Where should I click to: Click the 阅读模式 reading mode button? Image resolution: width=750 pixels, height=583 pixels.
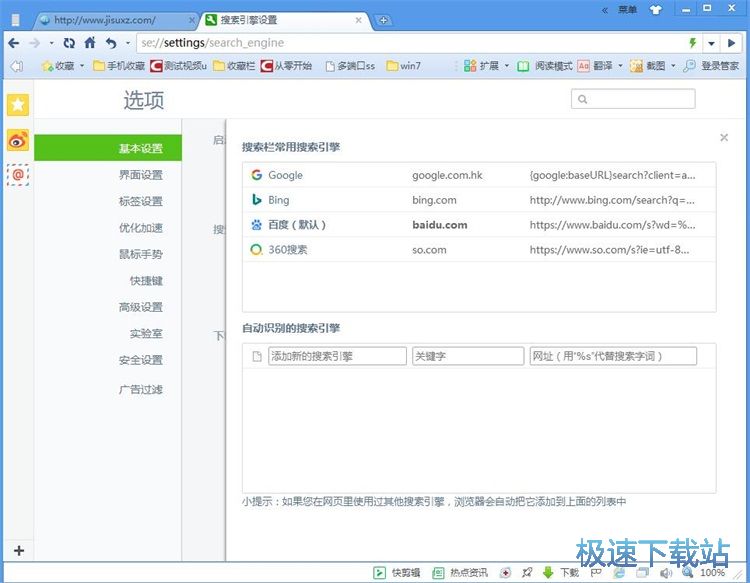(545, 66)
